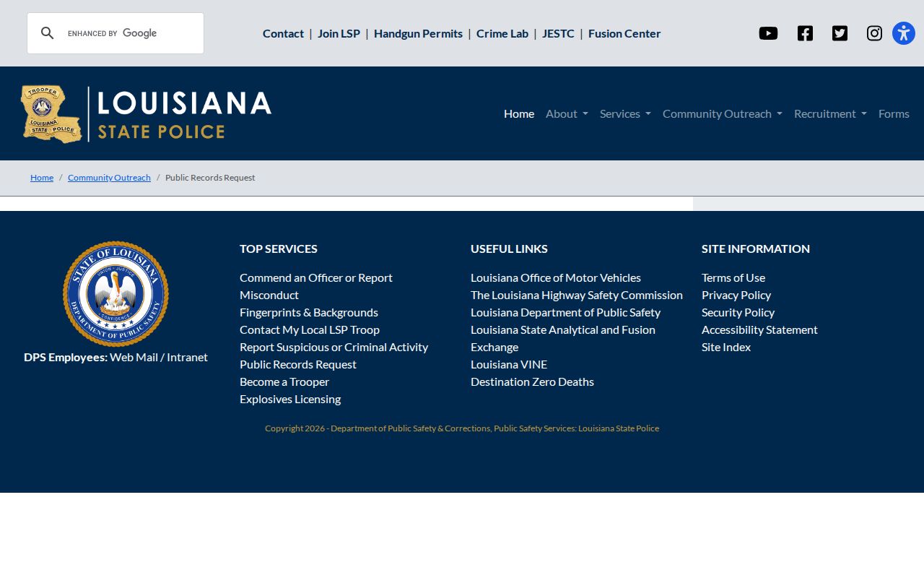Open footer Public Records Request link
The image size is (924, 578).
298,364
